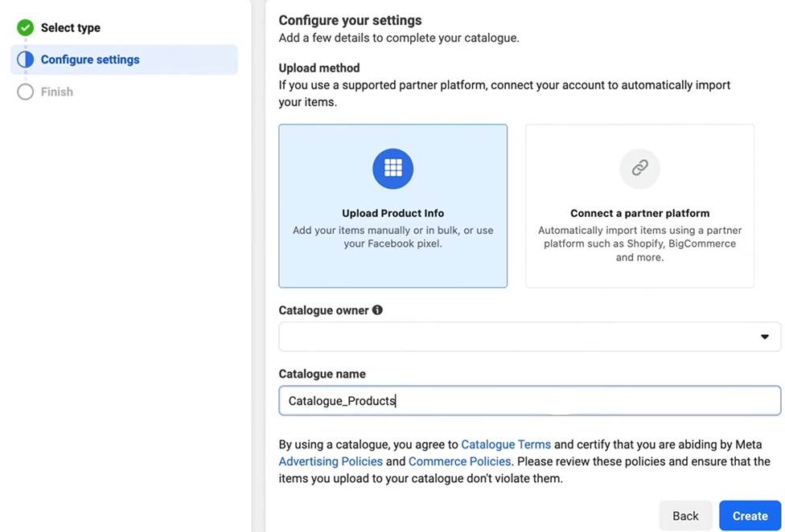The image size is (785, 532).
Task: Click the Create button
Action: pos(750,515)
